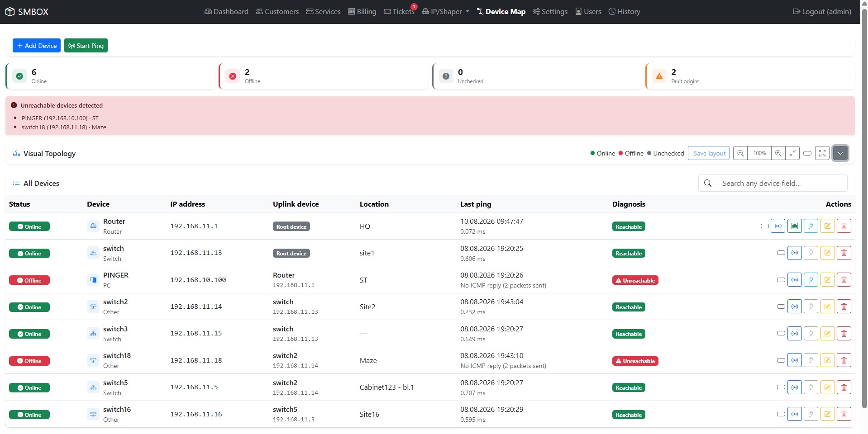Click the Root device badge in the Router row
Image resolution: width=868 pixels, height=434 pixels.
coord(291,226)
